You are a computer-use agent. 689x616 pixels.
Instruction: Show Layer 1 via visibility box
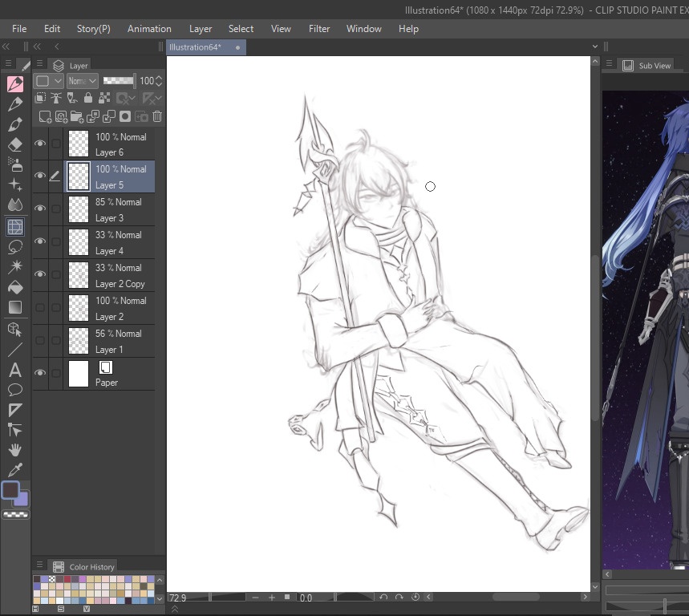pos(40,341)
